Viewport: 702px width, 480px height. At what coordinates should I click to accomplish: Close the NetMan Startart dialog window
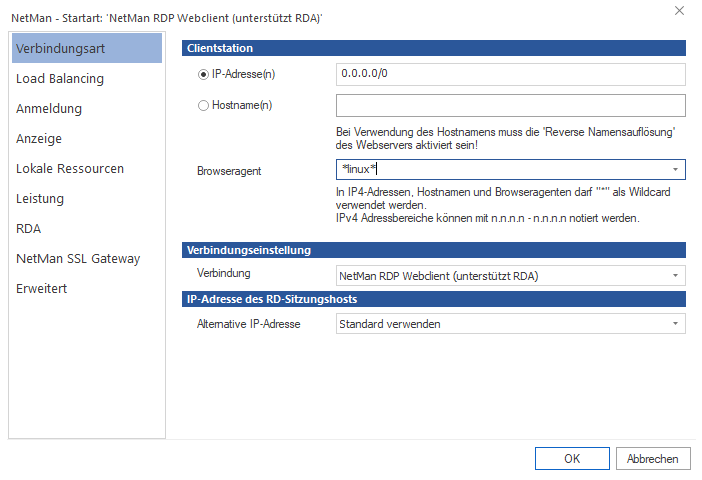pyautogui.click(x=679, y=11)
